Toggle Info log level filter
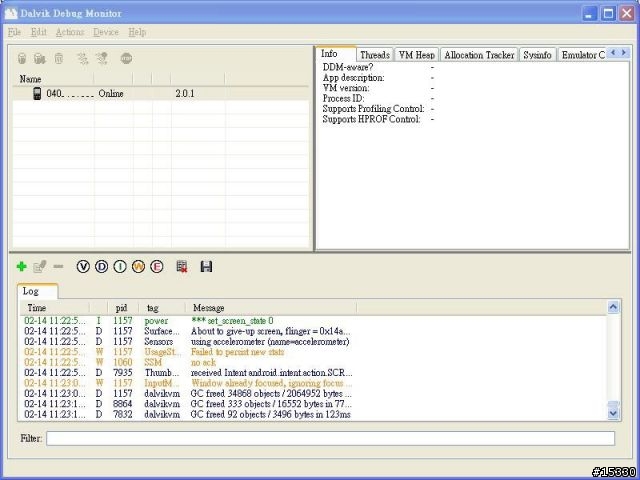 [120, 267]
